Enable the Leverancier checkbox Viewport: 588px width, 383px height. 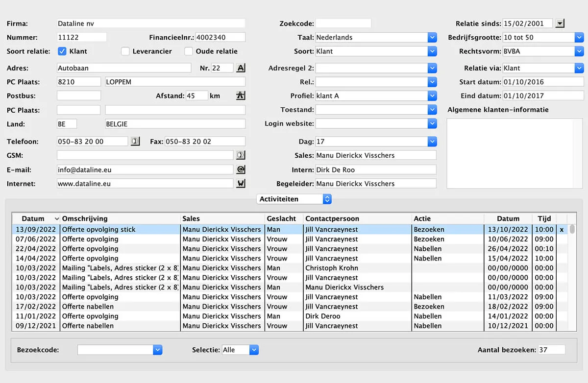tap(125, 51)
